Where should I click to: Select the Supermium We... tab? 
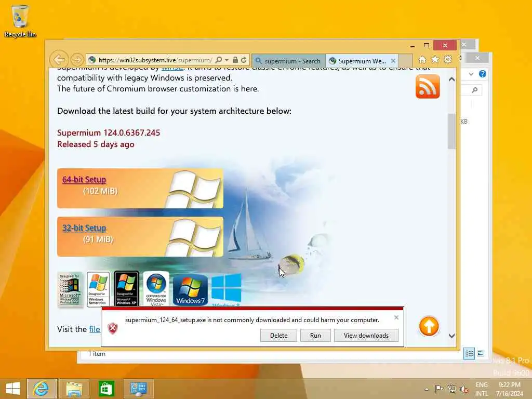click(x=357, y=61)
